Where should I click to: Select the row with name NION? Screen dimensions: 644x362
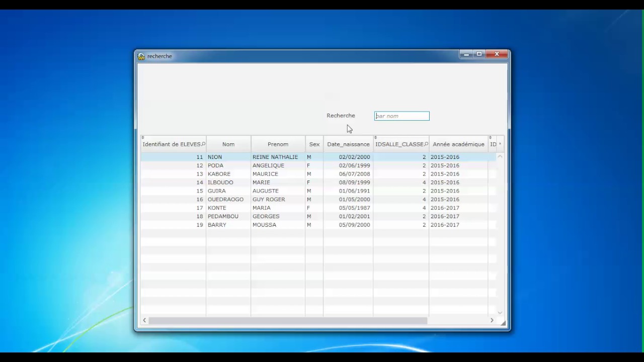tap(318, 157)
